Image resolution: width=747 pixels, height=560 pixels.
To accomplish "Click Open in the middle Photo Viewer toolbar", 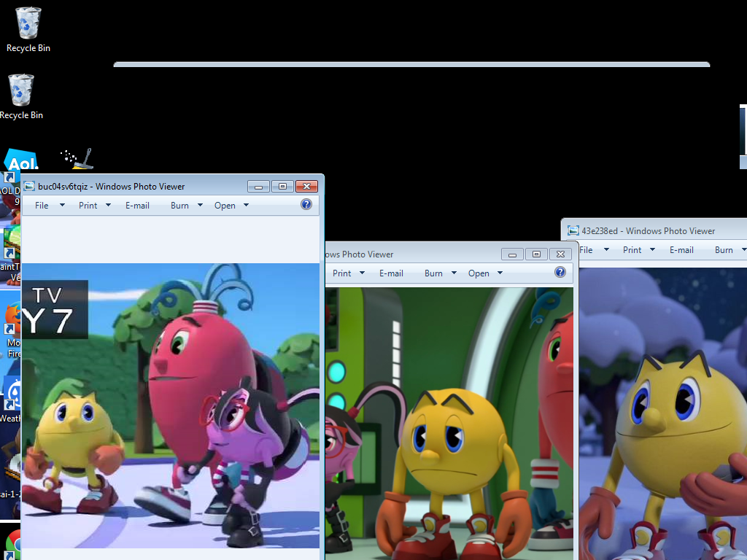I will tap(479, 273).
